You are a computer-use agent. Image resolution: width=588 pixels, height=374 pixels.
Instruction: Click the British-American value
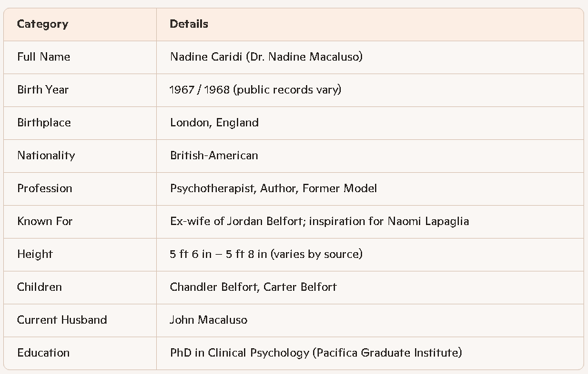(214, 155)
